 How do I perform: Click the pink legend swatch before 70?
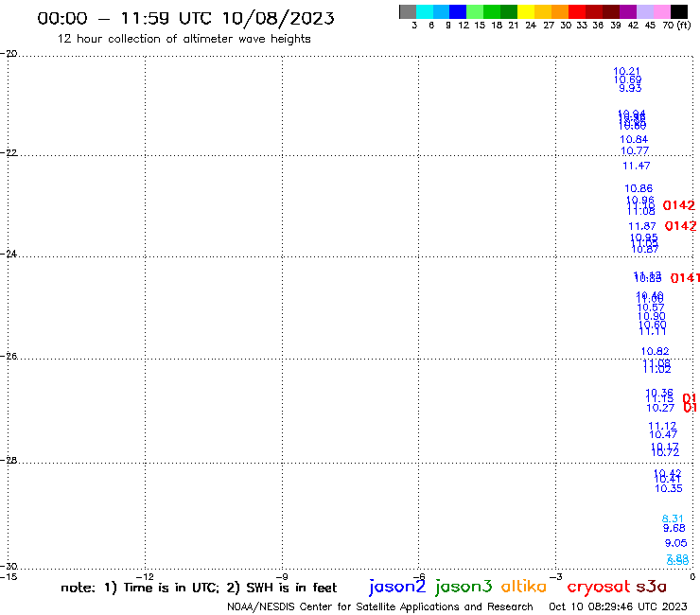661,11
